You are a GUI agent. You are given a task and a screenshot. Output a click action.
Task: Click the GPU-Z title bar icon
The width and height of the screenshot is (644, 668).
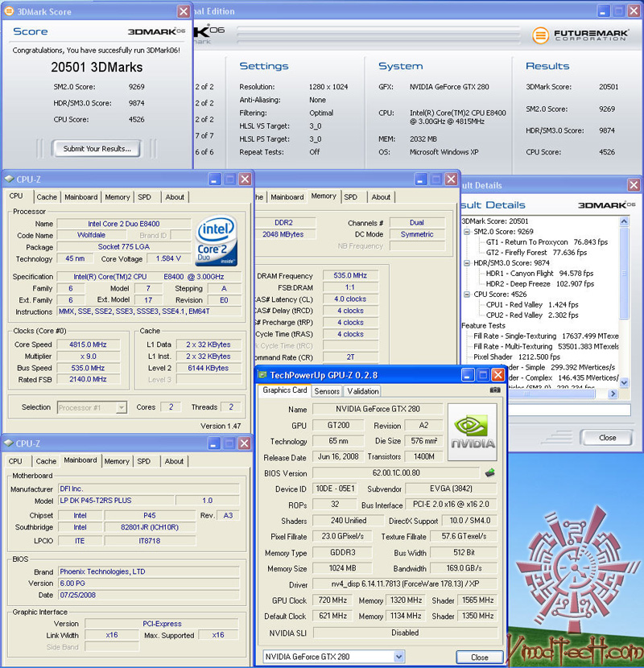[x=262, y=375]
